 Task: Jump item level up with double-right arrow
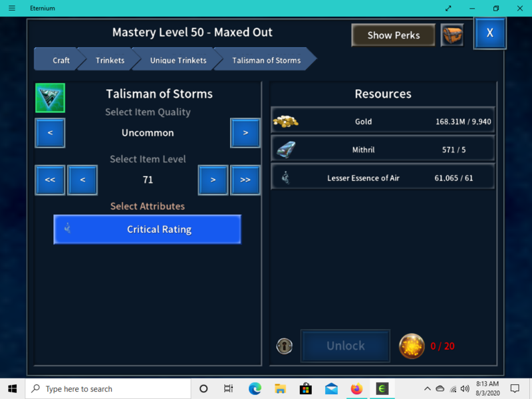pos(245,180)
